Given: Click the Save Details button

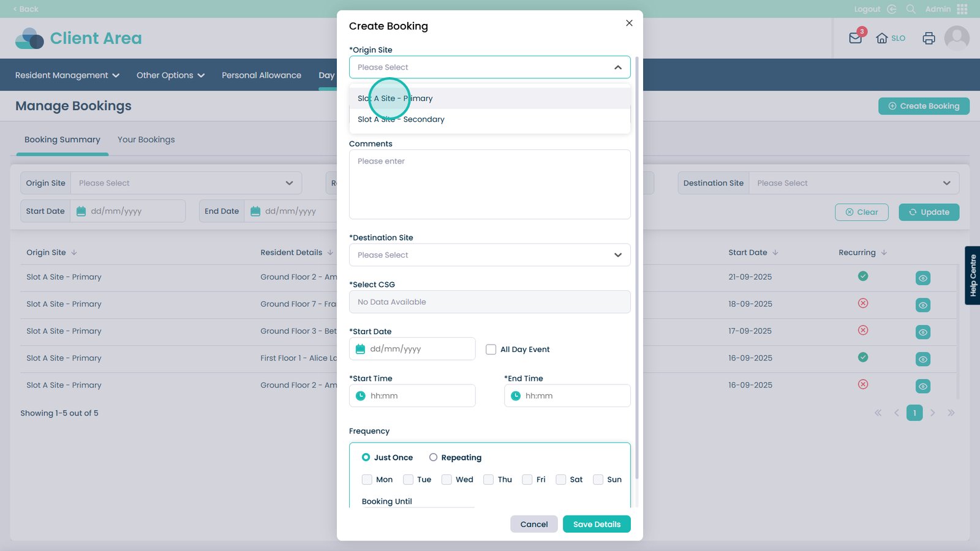Looking at the screenshot, I should (597, 524).
